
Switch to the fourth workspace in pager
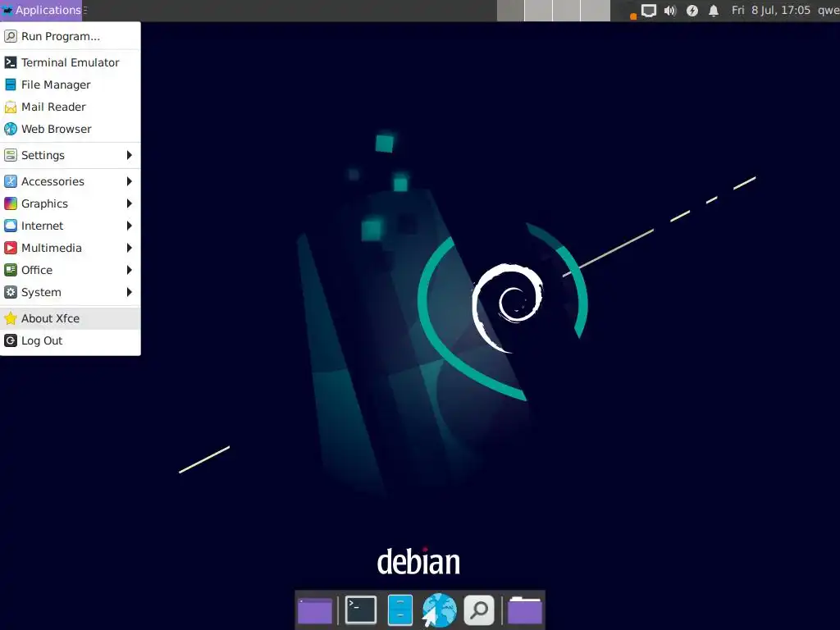596,11
